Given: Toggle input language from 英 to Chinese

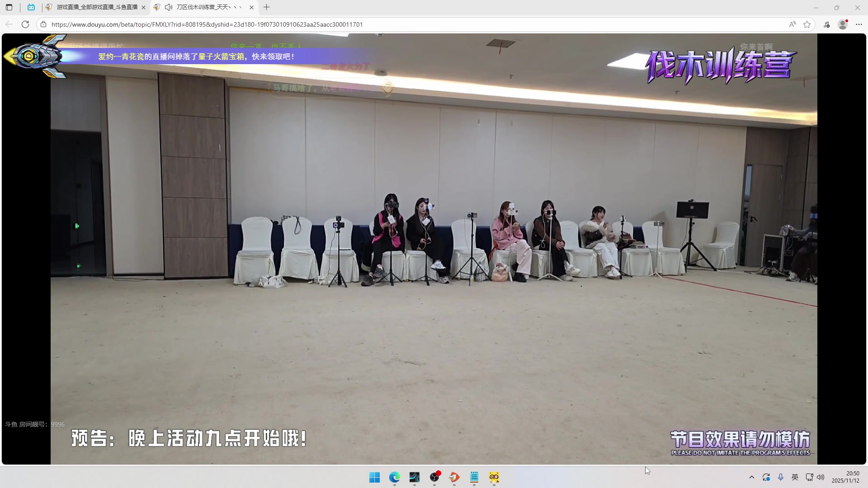Looking at the screenshot, I should tap(795, 477).
